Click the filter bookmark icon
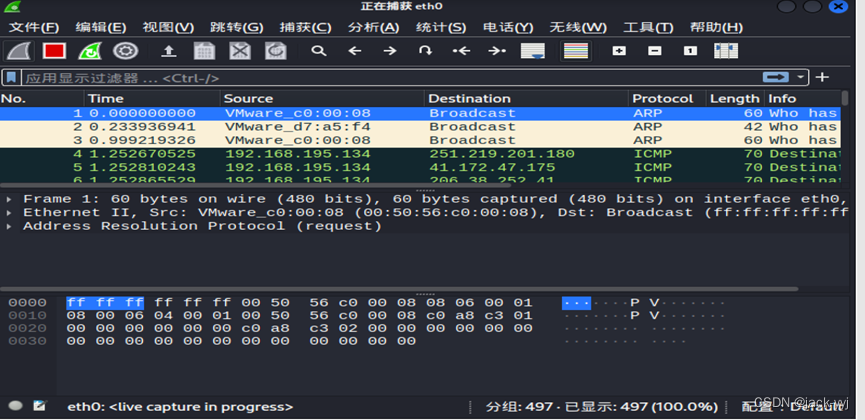Viewport: 865px width, 420px height. coord(11,77)
